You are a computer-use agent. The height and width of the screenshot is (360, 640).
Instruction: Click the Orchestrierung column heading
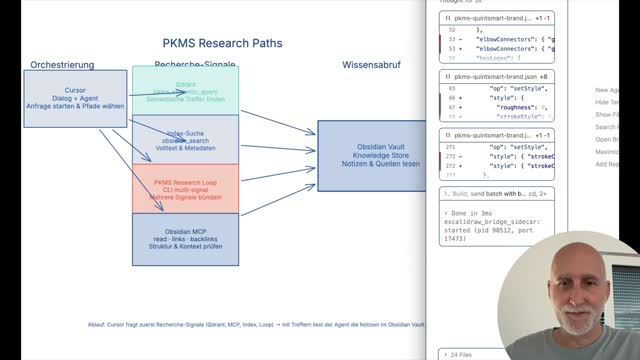click(x=62, y=65)
